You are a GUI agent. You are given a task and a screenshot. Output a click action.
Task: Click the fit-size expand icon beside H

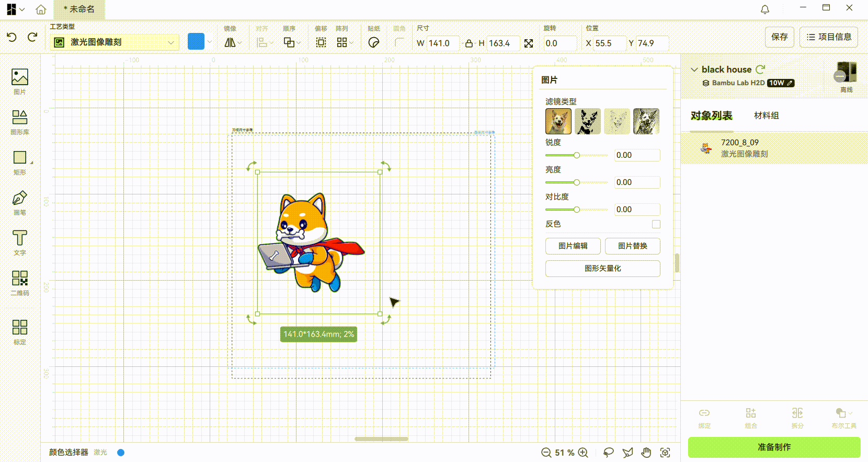(529, 43)
